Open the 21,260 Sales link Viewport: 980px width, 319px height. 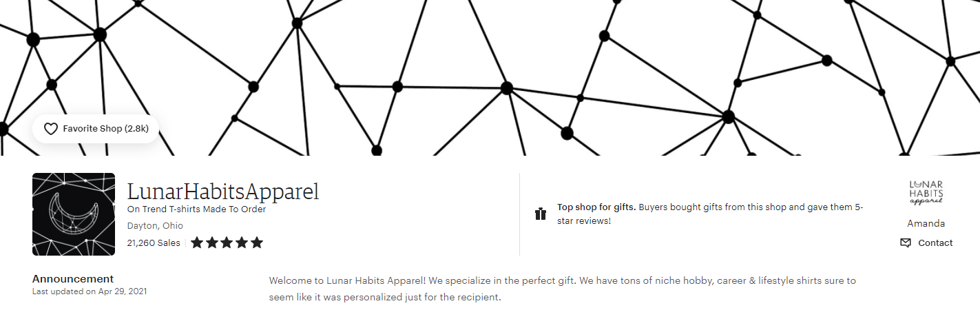point(154,243)
